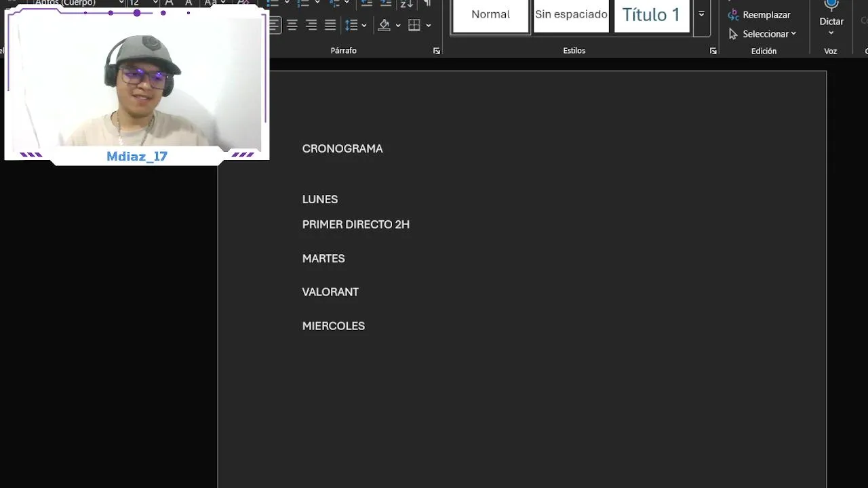Screen dimensions: 868x488
Task: Open Párrafo dialog launcher
Action: [437, 51]
